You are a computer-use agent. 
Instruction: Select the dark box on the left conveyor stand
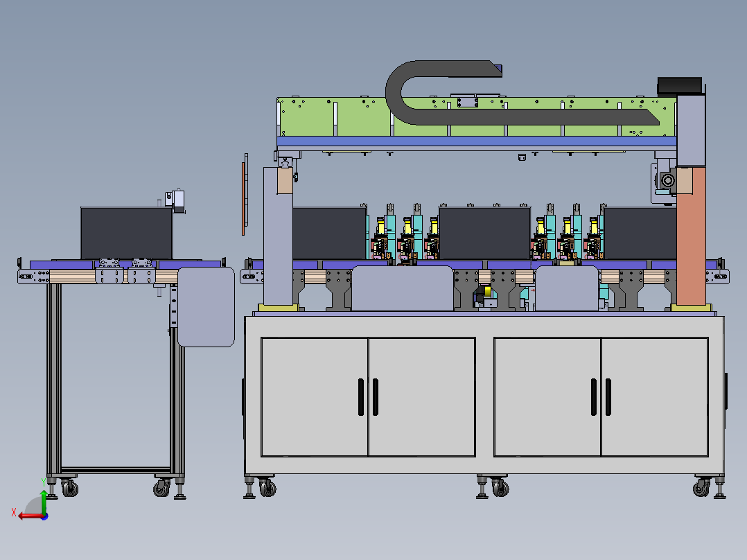click(126, 234)
